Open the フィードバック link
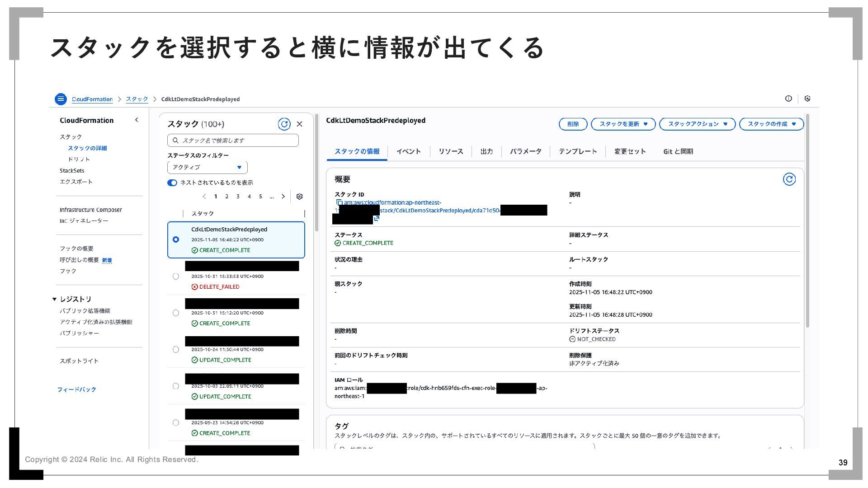This screenshot has width=868, height=488. (76, 389)
